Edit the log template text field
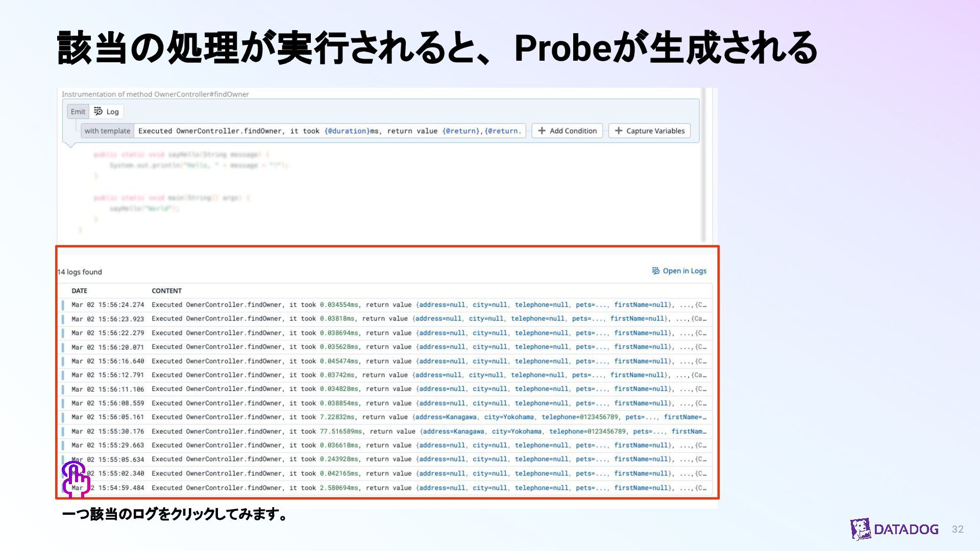The height and width of the screenshot is (551, 980). tap(329, 131)
